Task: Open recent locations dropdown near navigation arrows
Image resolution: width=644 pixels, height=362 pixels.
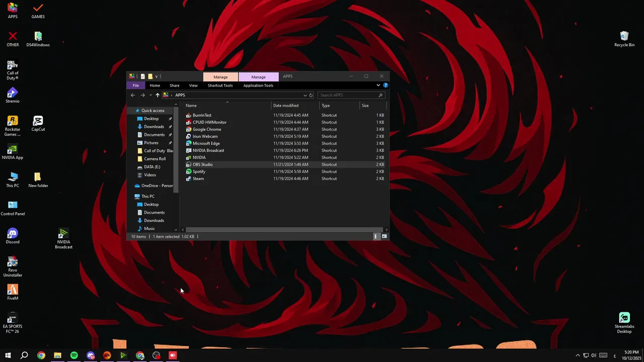Action: (150, 95)
